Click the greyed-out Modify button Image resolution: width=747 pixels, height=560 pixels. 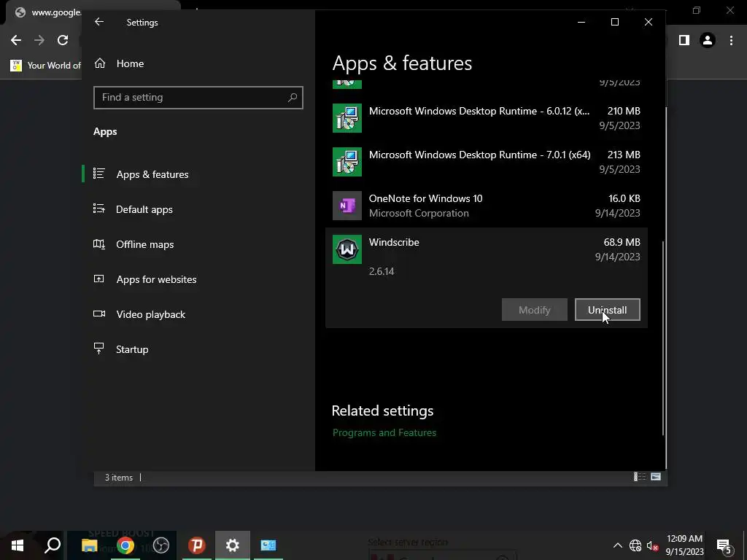tap(535, 310)
